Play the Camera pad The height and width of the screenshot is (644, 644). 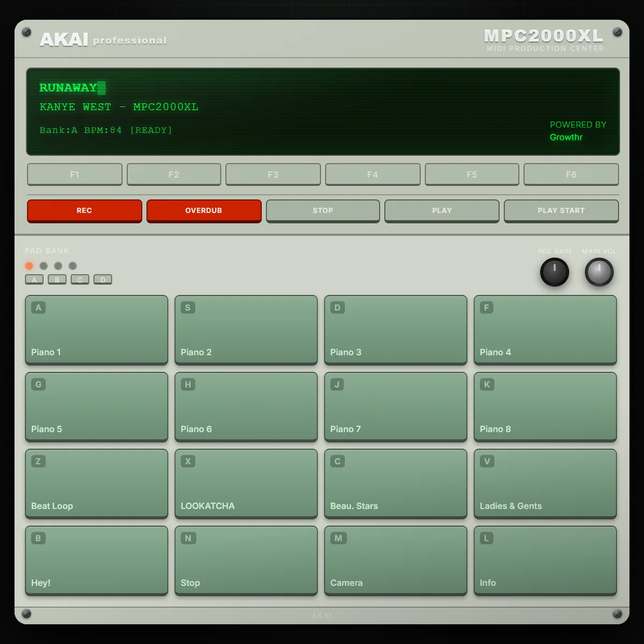coord(396,560)
